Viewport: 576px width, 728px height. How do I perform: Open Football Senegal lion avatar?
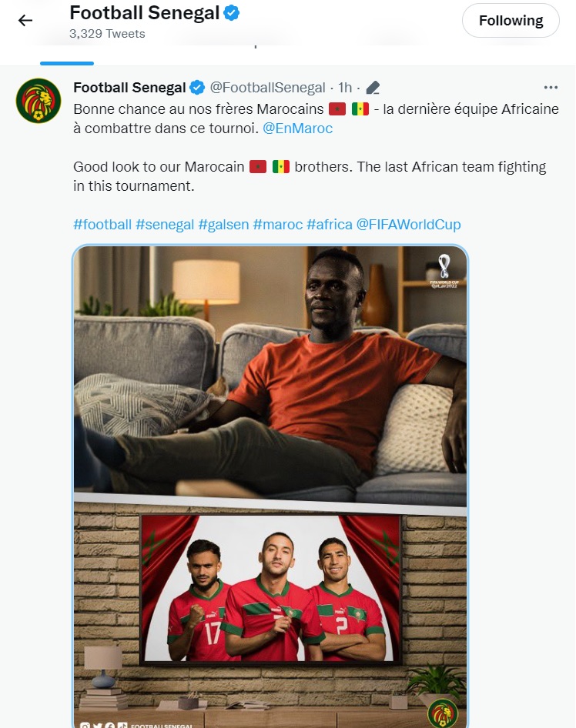click(39, 101)
